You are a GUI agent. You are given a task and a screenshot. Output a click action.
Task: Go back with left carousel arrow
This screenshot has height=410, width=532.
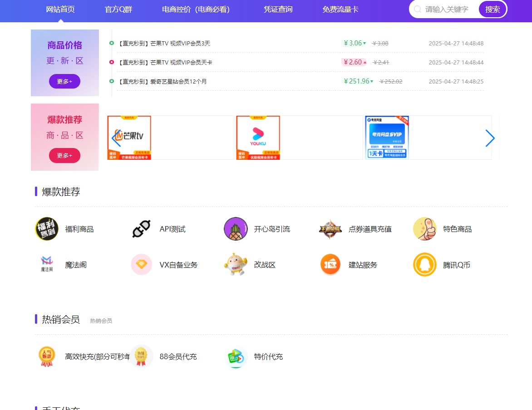pos(116,138)
